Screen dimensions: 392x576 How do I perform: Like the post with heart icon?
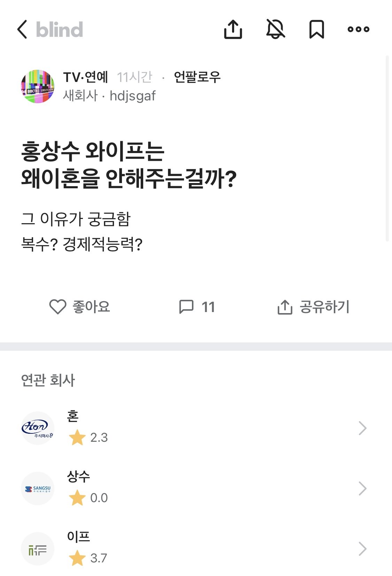click(x=58, y=307)
